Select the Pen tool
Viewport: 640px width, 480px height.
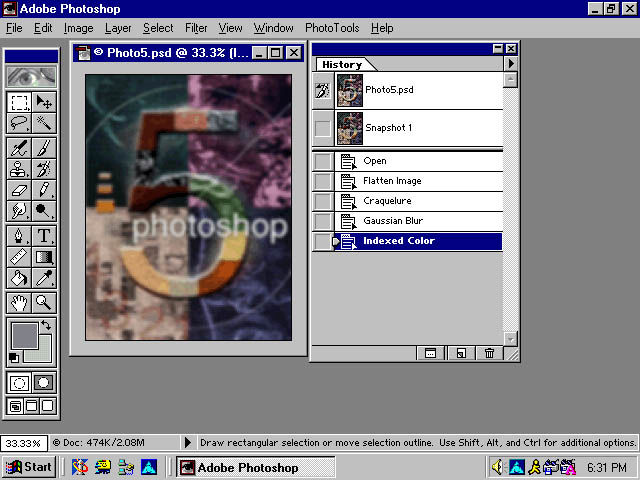point(19,236)
